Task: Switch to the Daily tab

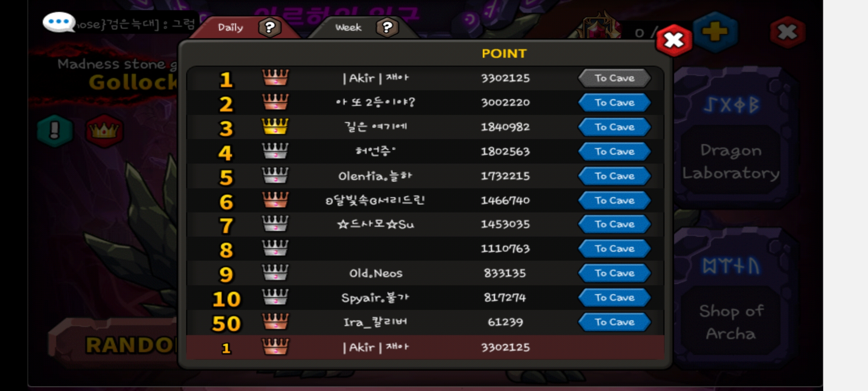Action: (230, 28)
